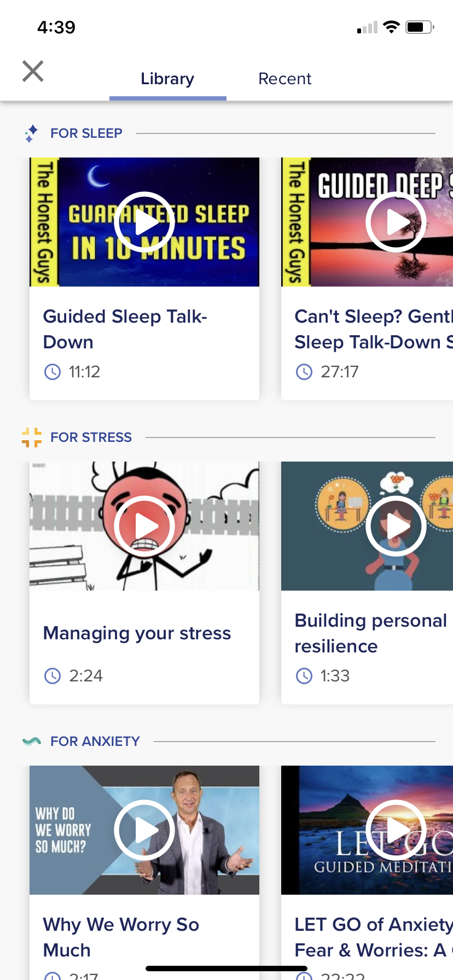
Task: Tap the For Sleep sparkle icon
Action: (x=31, y=133)
